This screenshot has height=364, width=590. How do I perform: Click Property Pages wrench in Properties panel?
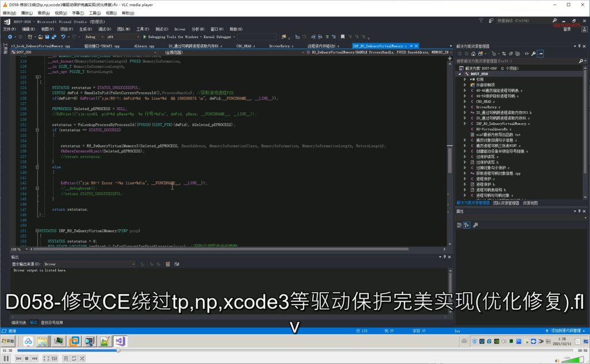475,225
